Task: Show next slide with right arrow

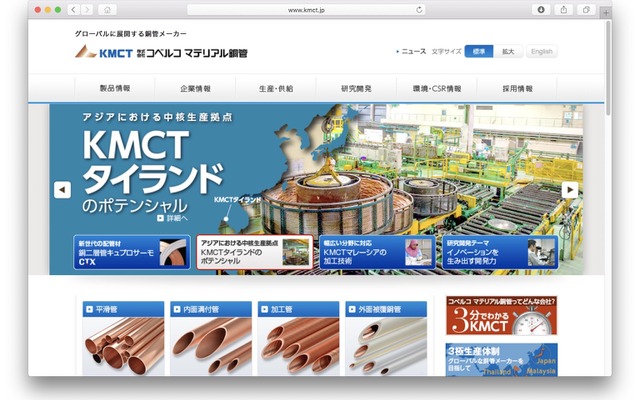Action: tap(570, 190)
